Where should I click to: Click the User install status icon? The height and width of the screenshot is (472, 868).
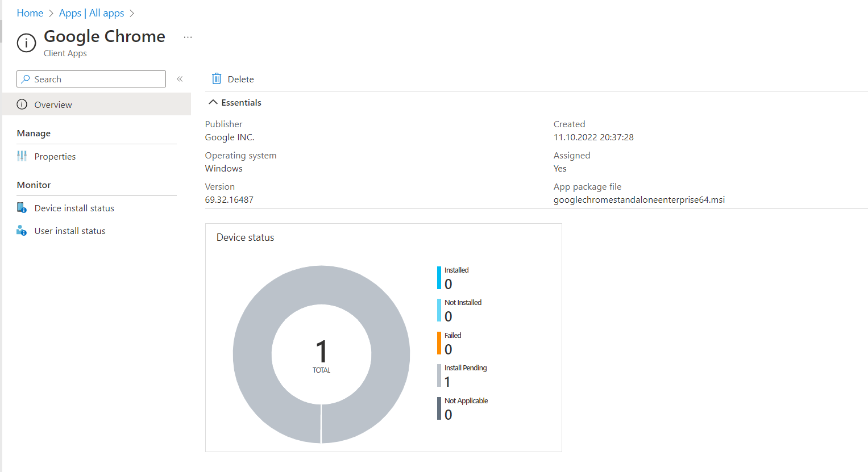[22, 231]
